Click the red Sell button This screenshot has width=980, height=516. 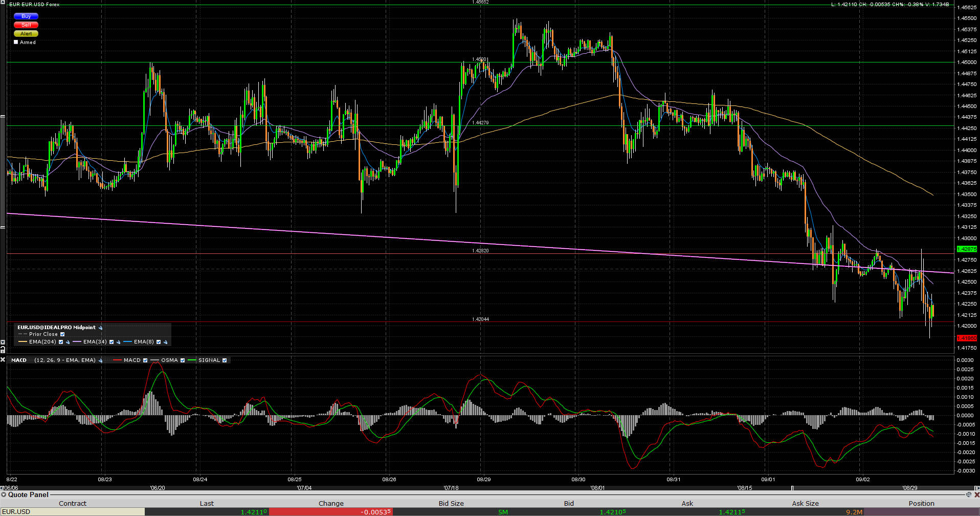(26, 25)
